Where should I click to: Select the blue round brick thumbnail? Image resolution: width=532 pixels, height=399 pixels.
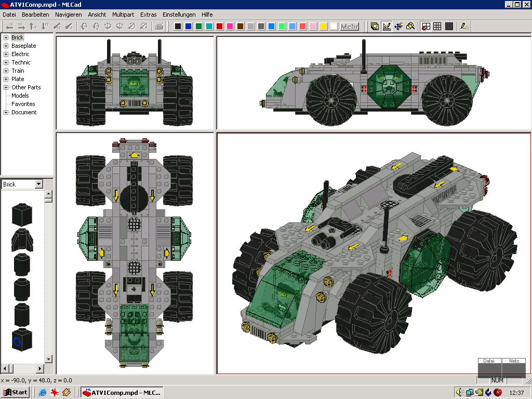point(21,340)
